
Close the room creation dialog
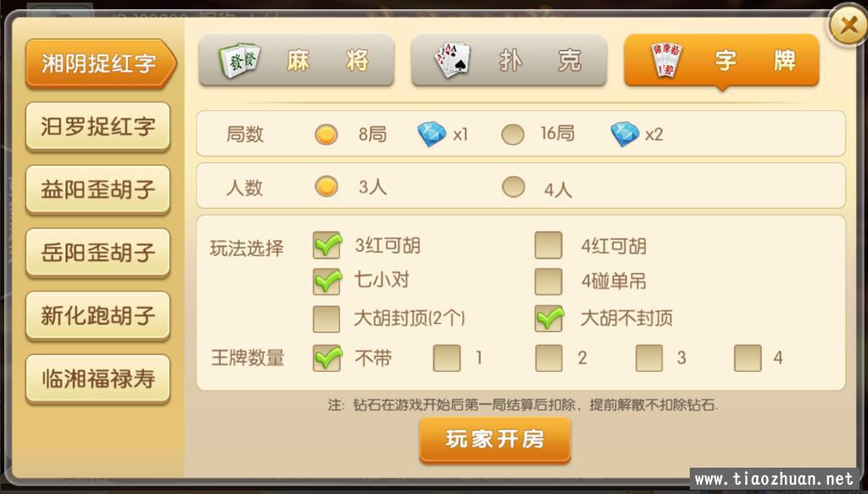click(x=848, y=25)
